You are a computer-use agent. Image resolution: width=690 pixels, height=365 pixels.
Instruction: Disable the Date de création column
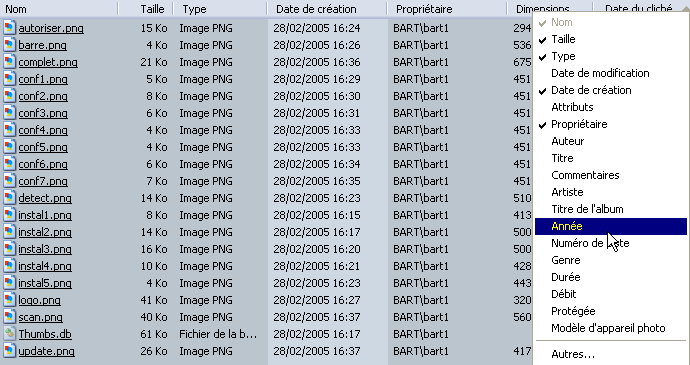click(611, 90)
